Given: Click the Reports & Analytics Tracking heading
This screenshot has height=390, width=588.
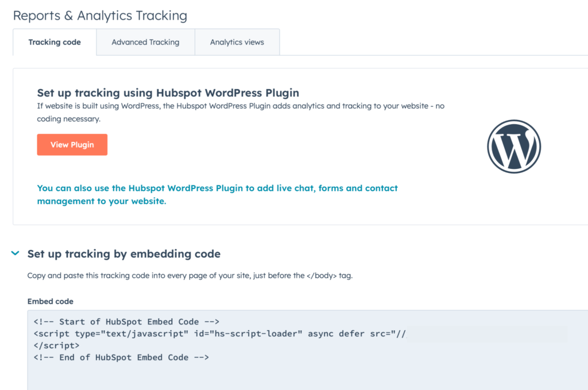Looking at the screenshot, I should pyautogui.click(x=100, y=16).
